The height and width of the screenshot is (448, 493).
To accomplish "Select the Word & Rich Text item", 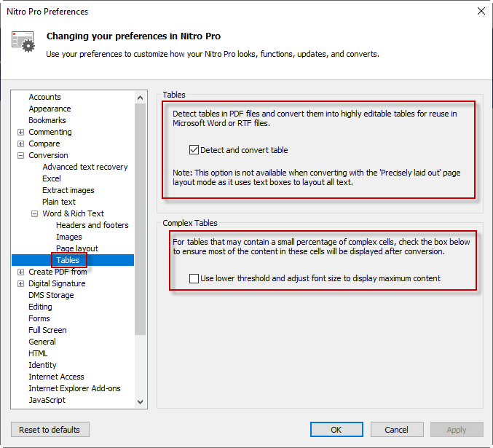I will click(x=73, y=213).
